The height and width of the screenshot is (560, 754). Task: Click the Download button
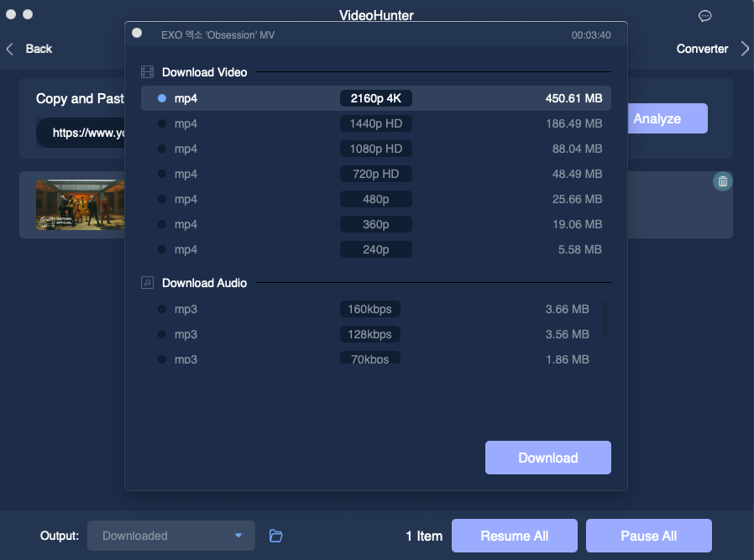547,458
